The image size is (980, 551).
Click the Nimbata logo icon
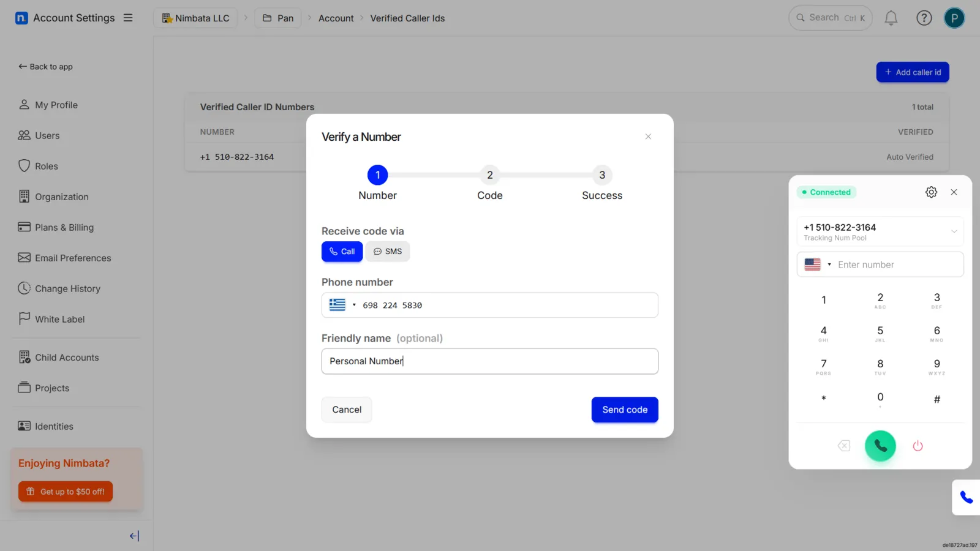point(21,18)
